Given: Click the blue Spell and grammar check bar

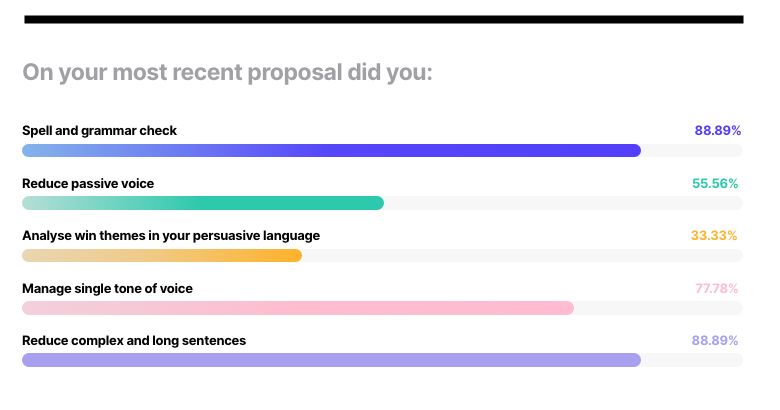Looking at the screenshot, I should coord(331,150).
